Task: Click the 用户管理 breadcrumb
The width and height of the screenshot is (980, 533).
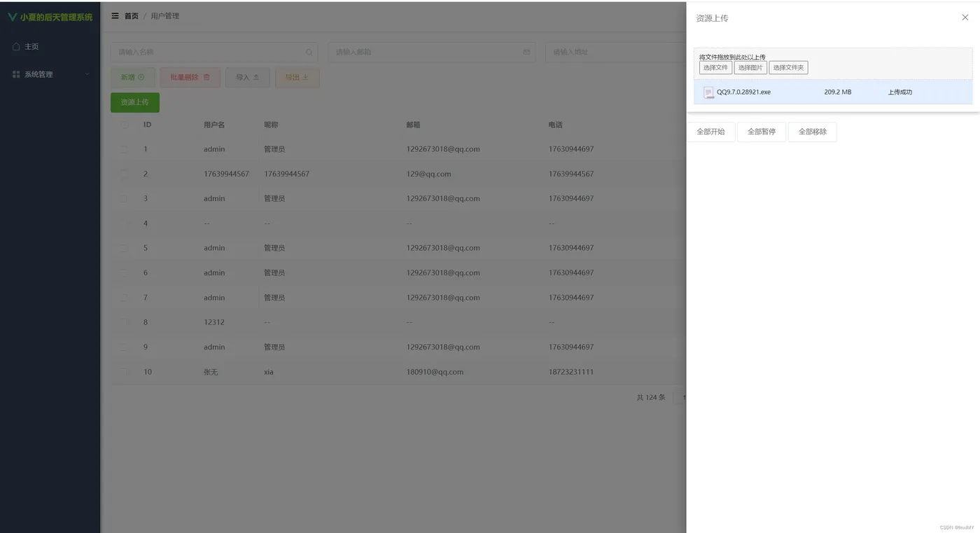Action: pyautogui.click(x=165, y=15)
